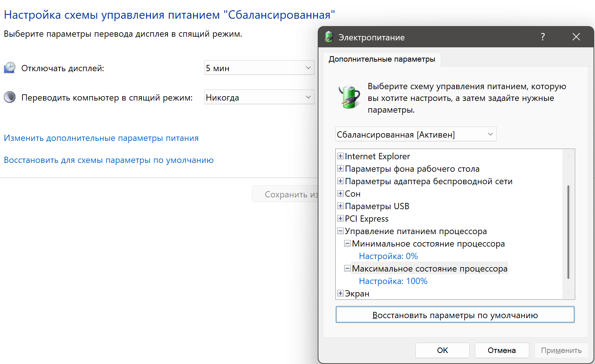Click the tree list vertical scrollbar

[x=568, y=232]
